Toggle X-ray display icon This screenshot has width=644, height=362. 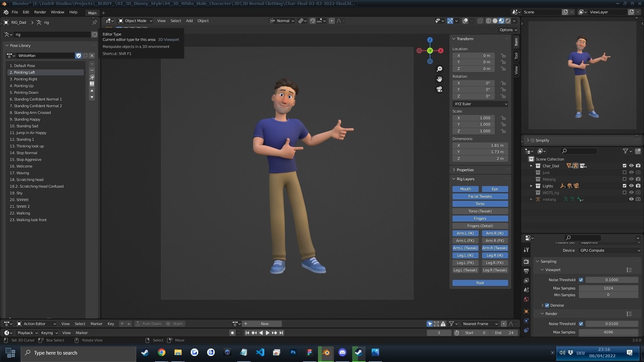[x=480, y=21]
